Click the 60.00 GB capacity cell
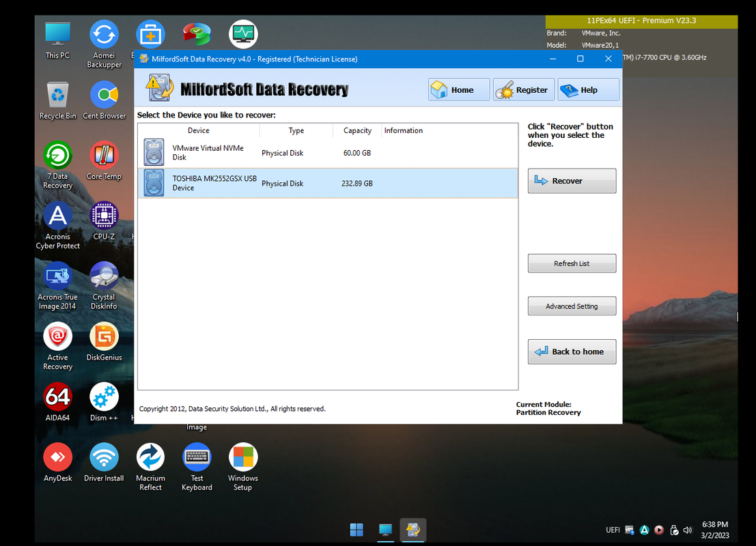Viewport: 756px width, 546px height. pyautogui.click(x=356, y=153)
